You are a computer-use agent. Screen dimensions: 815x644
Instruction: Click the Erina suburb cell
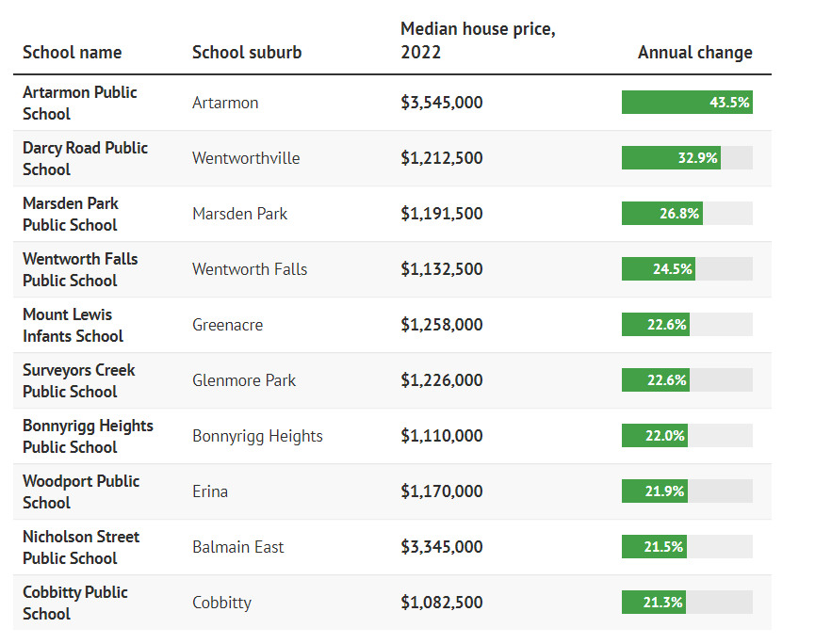point(210,491)
